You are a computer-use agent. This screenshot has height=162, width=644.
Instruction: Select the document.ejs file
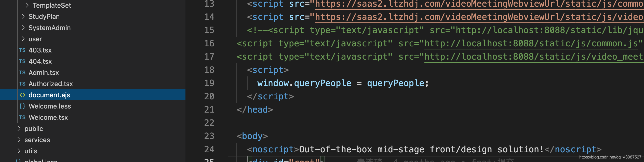49,95
